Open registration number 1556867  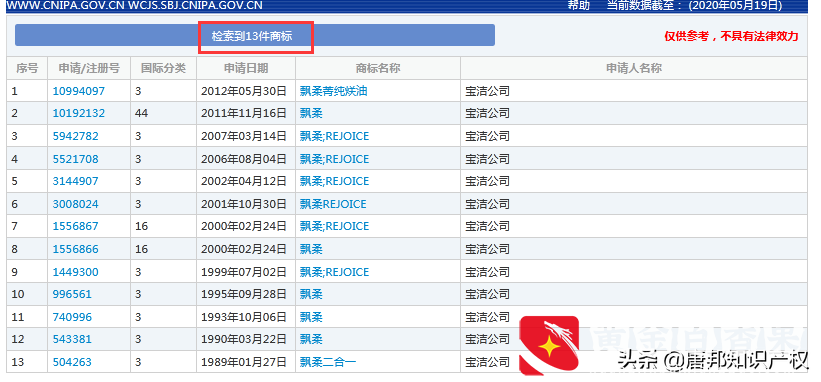click(75, 226)
